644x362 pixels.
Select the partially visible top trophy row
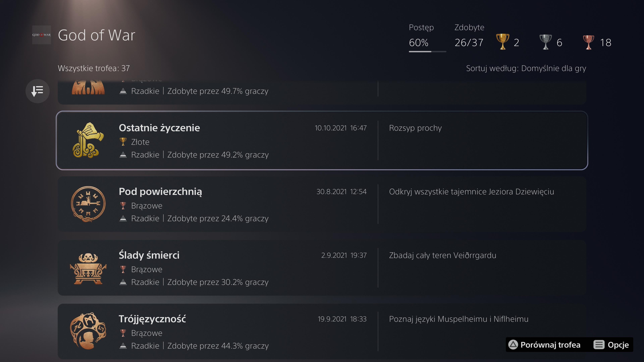pyautogui.click(x=322, y=92)
